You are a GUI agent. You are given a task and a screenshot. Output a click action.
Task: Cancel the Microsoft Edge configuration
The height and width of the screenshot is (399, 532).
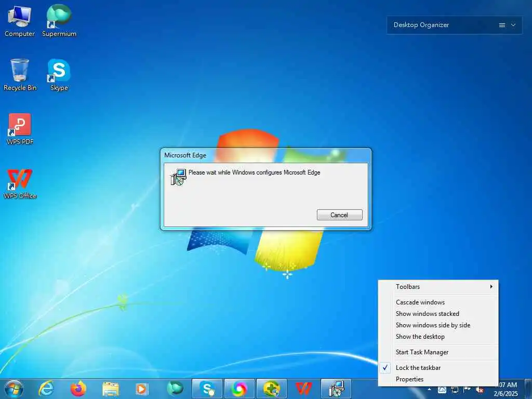coord(340,215)
